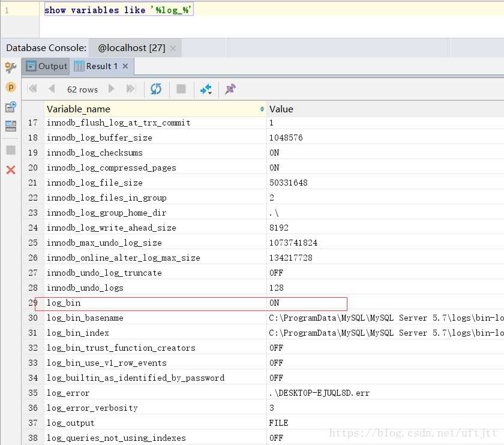Select log_error variable cell
504x445 pixels.
(x=155, y=393)
